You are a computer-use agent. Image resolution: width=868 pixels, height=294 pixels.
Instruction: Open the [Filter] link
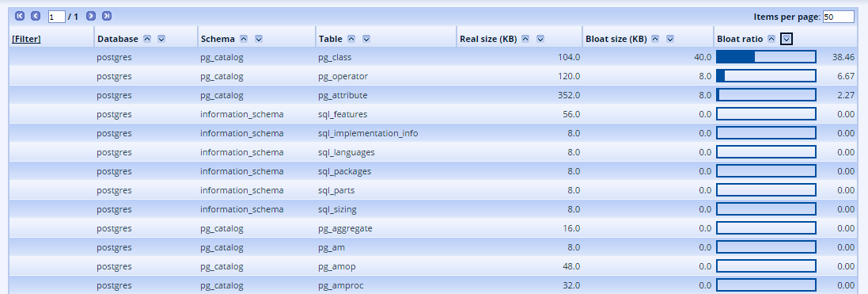pyautogui.click(x=26, y=39)
